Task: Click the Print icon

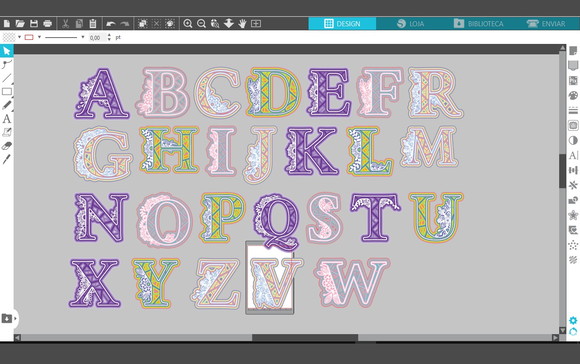Action: click(47, 24)
